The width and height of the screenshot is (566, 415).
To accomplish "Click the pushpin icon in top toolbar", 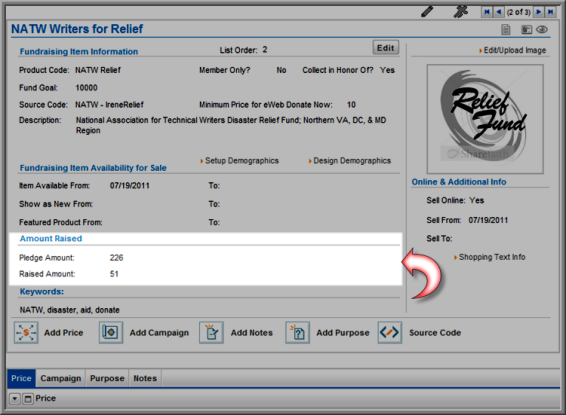I will pyautogui.click(x=461, y=12).
